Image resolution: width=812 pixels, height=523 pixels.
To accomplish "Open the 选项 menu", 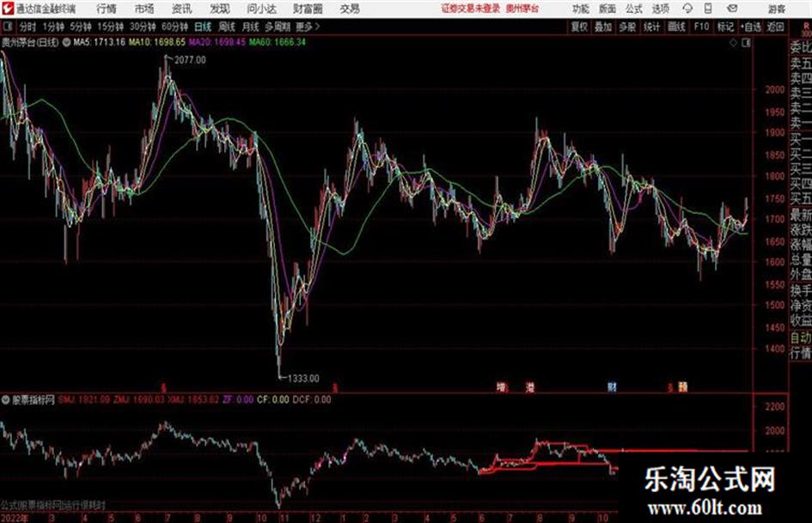I will (x=661, y=9).
